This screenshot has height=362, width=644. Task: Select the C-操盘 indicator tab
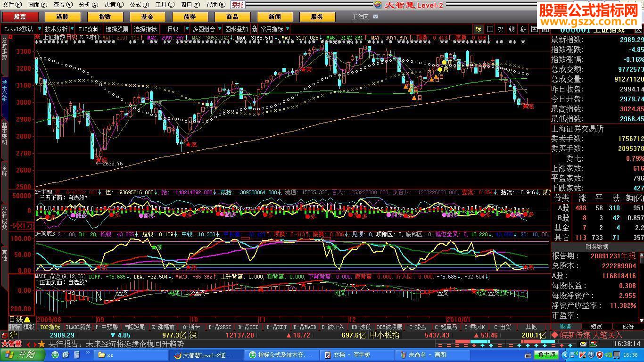418,327
